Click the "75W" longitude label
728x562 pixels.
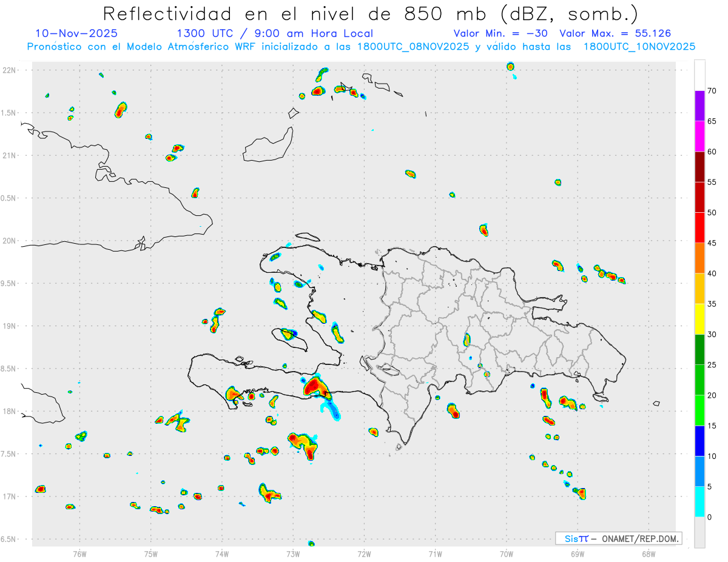(151, 554)
